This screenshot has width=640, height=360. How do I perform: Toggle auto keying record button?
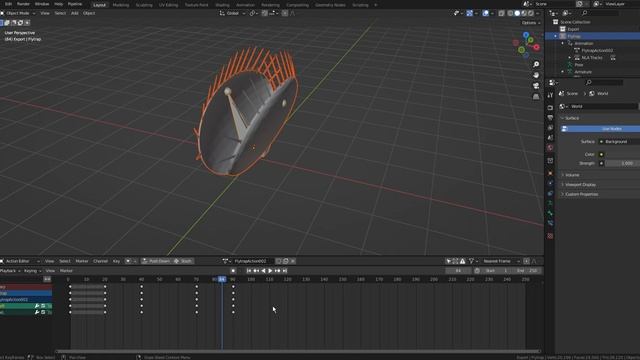[233, 271]
